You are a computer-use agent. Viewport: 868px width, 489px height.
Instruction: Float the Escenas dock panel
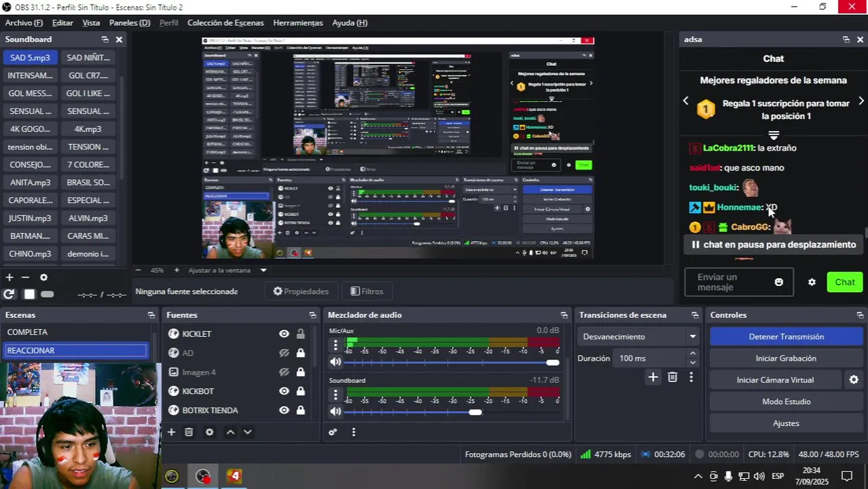click(x=151, y=315)
